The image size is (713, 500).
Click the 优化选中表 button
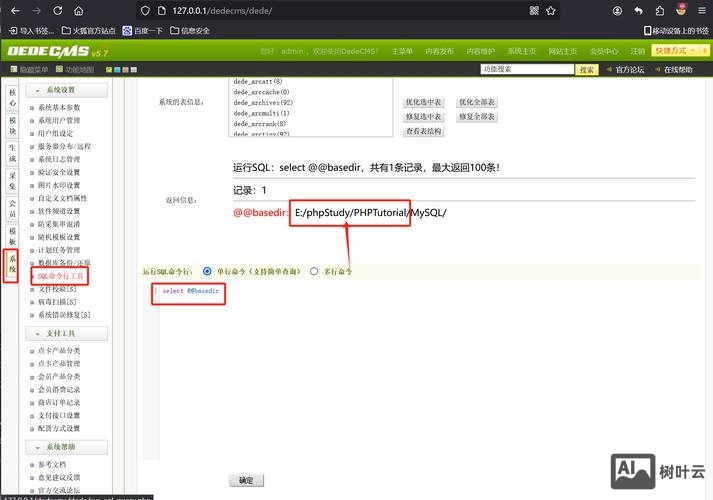(423, 102)
